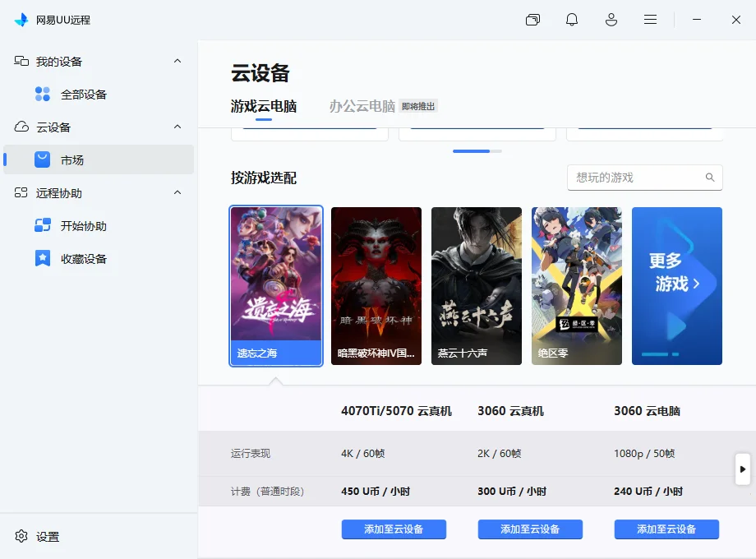This screenshot has height=559, width=756.
Task: Click the 我的设备 devices icon
Action: tap(21, 61)
